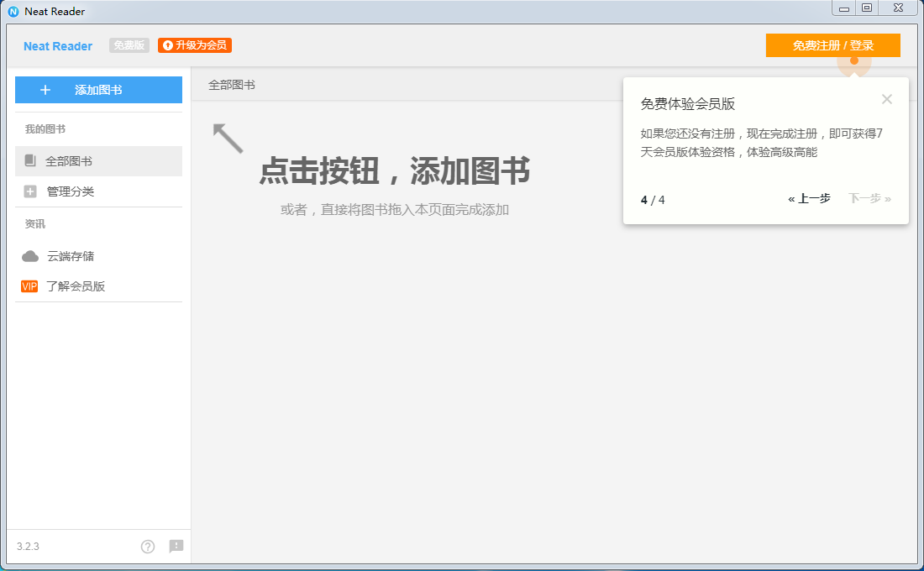
Task: Click the plus icon on 添加图书 button
Action: pos(45,90)
